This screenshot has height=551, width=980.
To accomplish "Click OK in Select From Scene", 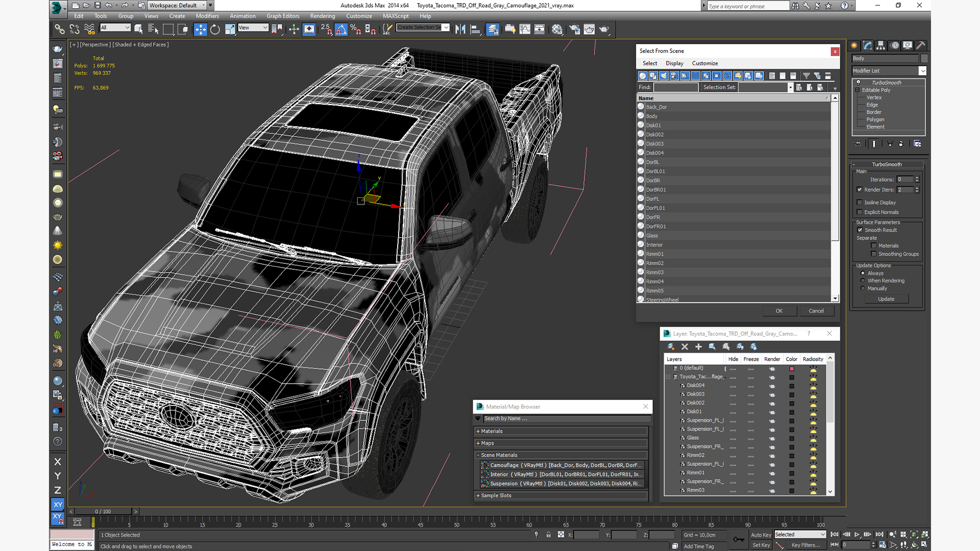I will click(779, 311).
